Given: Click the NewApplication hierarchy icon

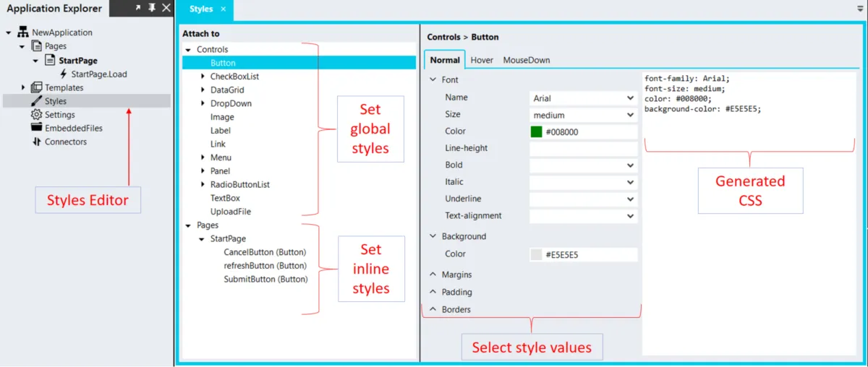Looking at the screenshot, I should tap(23, 33).
